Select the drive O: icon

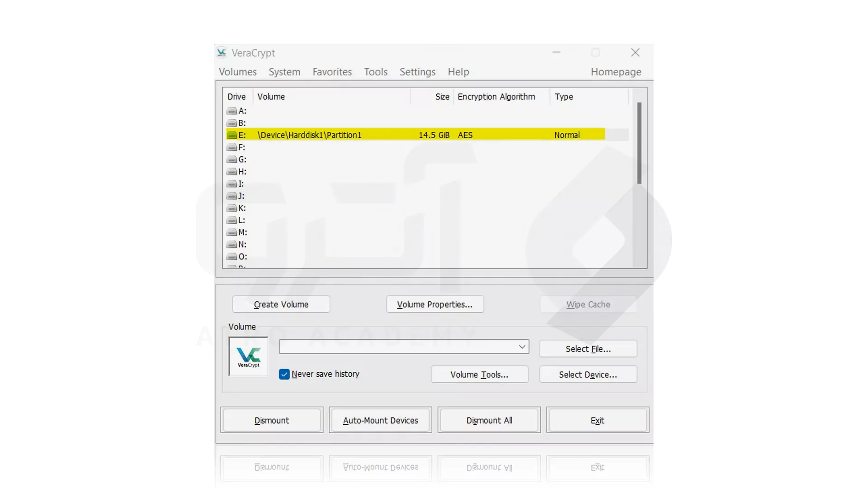[x=231, y=257]
